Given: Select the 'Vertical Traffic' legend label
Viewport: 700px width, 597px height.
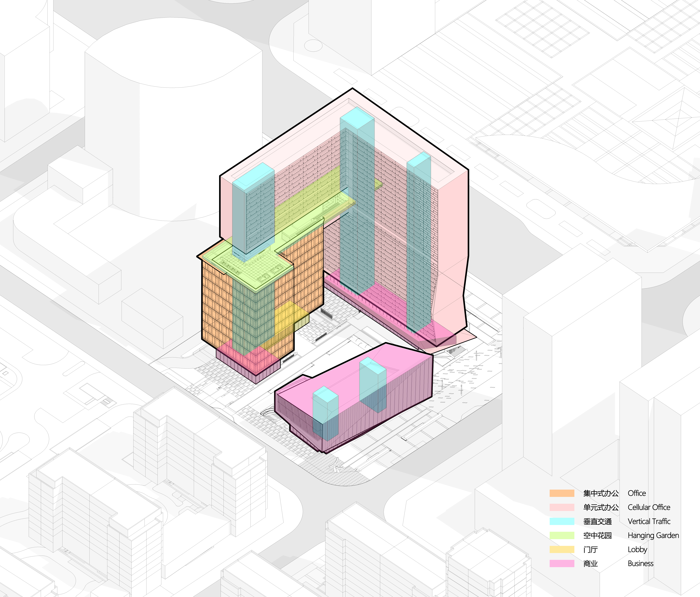Looking at the screenshot, I should click(649, 521).
